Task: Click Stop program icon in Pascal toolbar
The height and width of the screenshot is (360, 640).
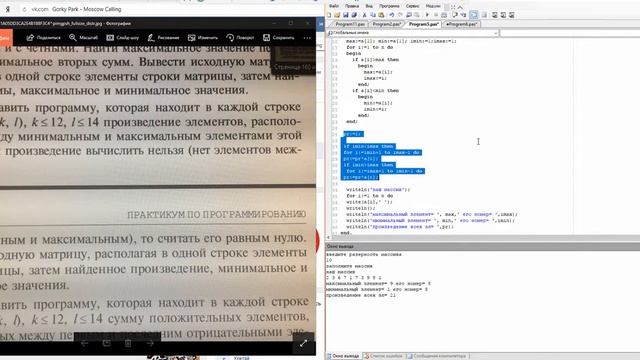Action: (x=436, y=15)
